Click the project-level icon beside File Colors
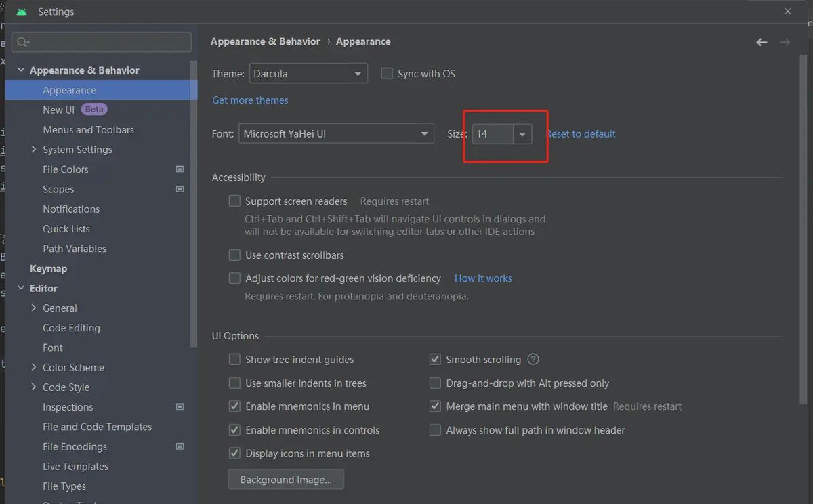The height and width of the screenshot is (504, 813). pyautogui.click(x=180, y=169)
